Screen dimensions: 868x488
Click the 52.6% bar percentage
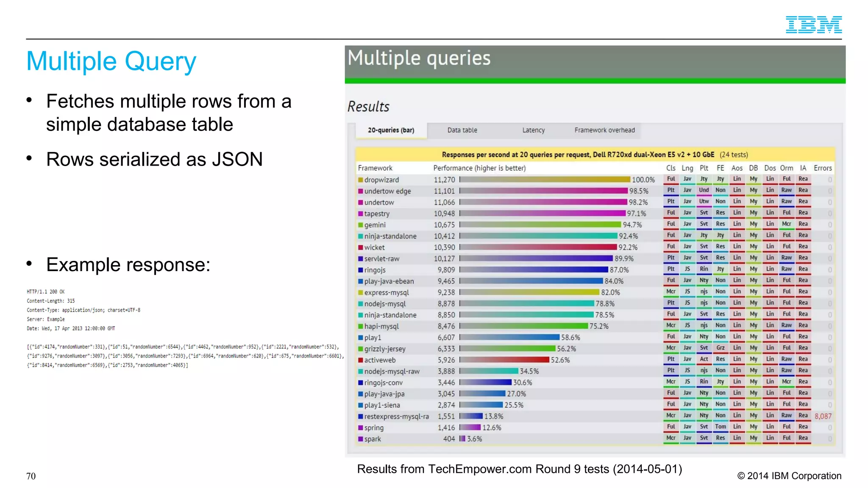560,360
